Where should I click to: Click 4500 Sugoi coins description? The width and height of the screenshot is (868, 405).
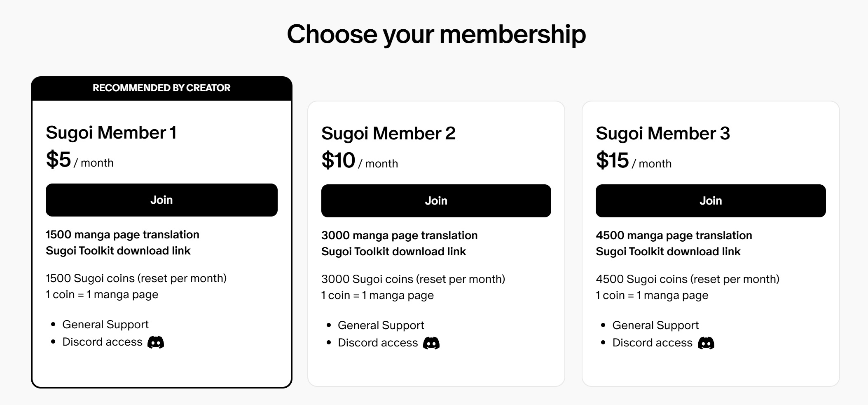(687, 279)
